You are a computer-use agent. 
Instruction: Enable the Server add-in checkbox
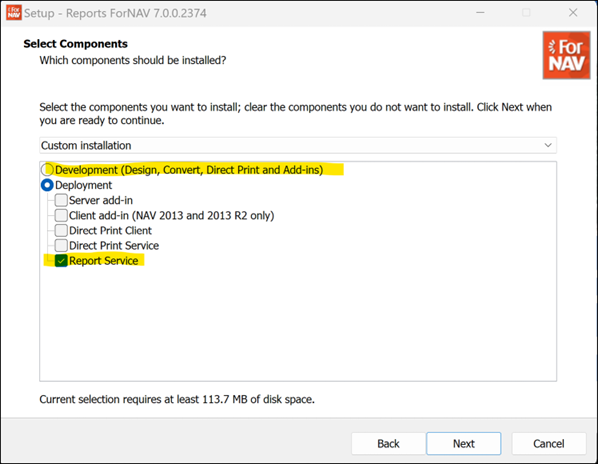61,200
